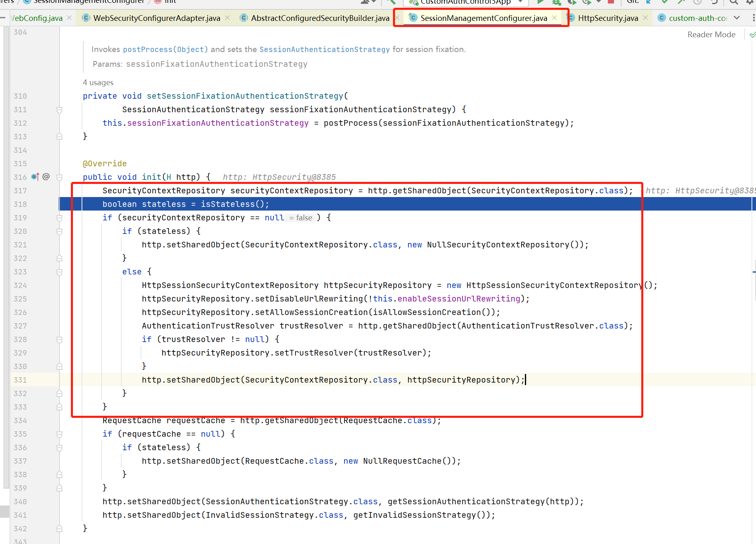Collapse the setSessionFixationAuthenticationStrategy method at line 311
756x544 pixels.
pyautogui.click(x=59, y=110)
